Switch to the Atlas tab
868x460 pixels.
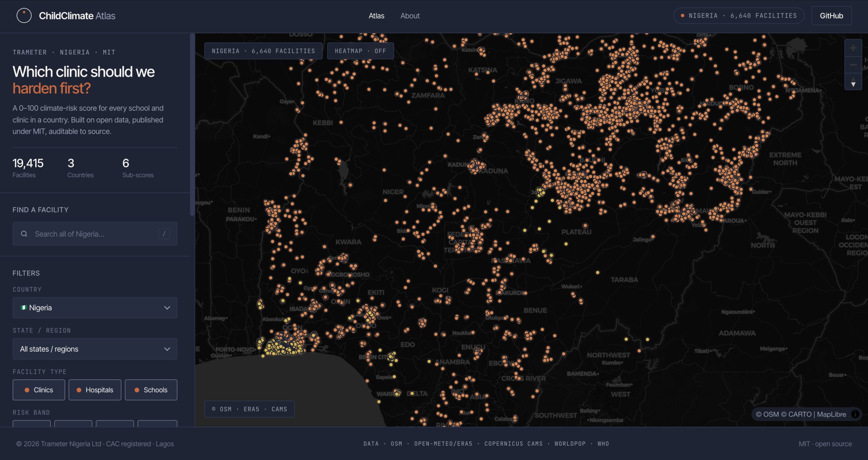click(x=376, y=16)
